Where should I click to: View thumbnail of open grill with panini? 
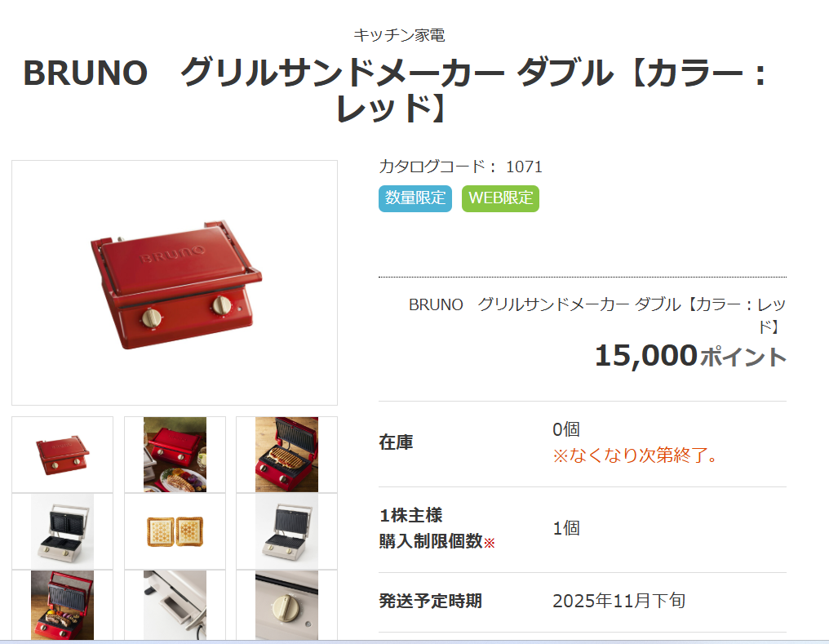(286, 455)
